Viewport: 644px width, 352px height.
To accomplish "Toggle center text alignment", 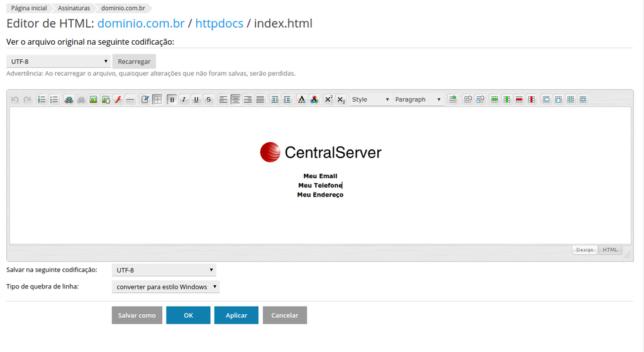I will [x=235, y=99].
